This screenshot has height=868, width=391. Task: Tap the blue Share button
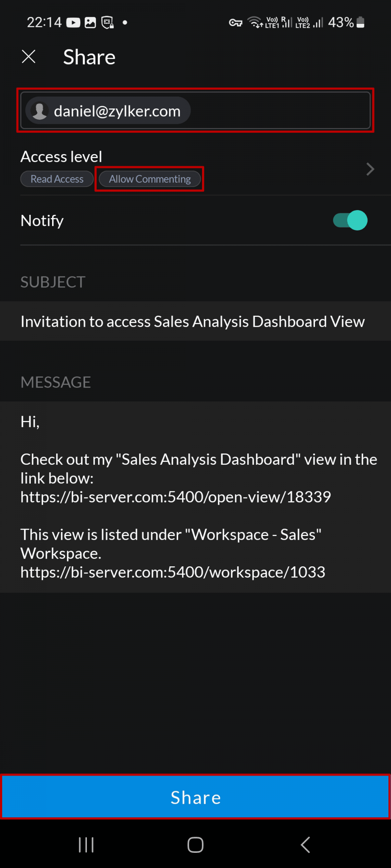click(195, 797)
